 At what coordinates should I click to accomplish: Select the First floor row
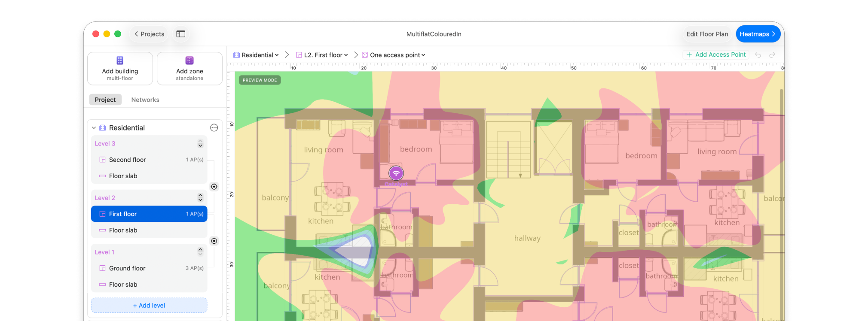[x=149, y=214]
